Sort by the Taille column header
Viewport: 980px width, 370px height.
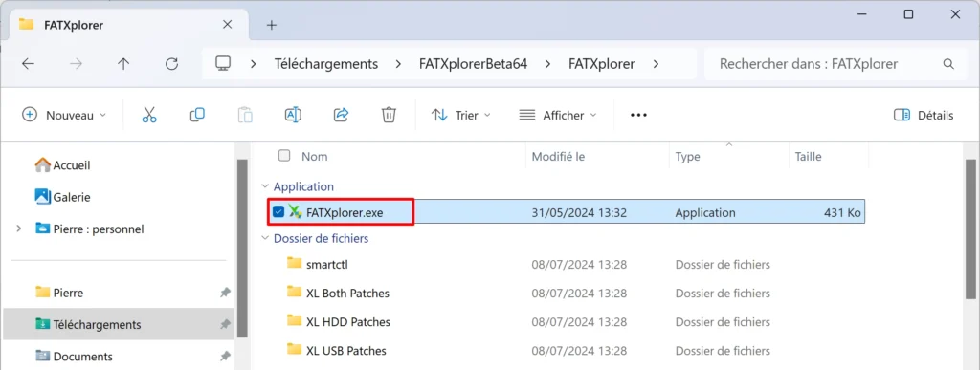coord(808,157)
